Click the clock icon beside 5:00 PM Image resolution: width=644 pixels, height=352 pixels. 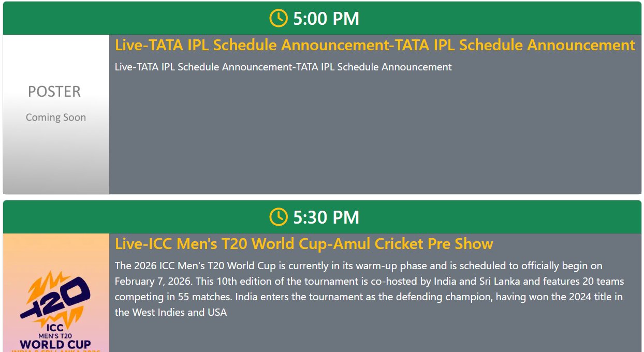pos(278,18)
